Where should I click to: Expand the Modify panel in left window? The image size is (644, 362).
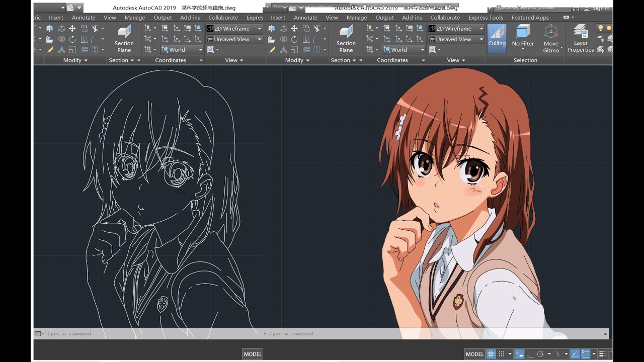tap(75, 60)
